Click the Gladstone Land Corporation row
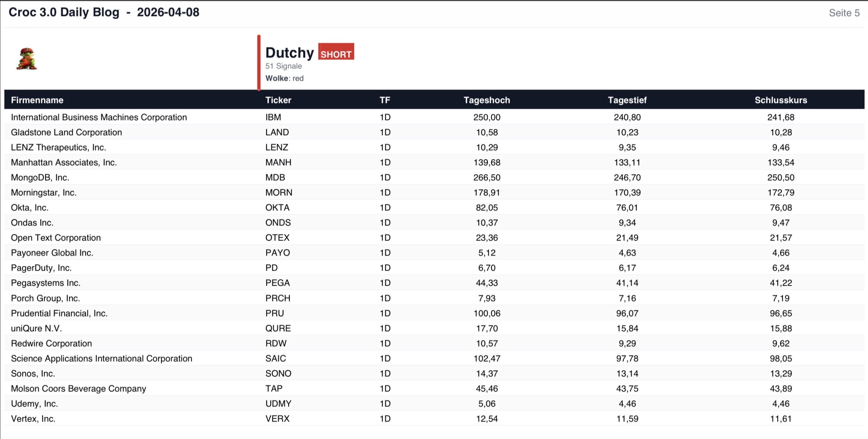The width and height of the screenshot is (868, 439). (x=66, y=132)
